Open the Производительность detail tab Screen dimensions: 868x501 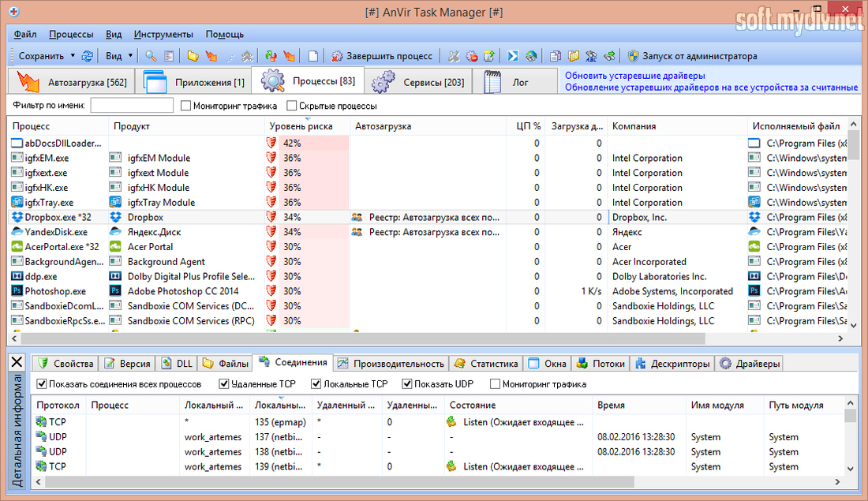pos(391,364)
